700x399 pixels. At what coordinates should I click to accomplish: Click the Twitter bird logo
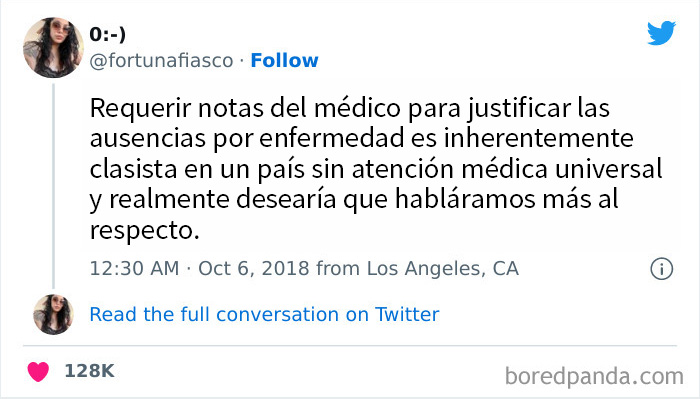pos(661,33)
